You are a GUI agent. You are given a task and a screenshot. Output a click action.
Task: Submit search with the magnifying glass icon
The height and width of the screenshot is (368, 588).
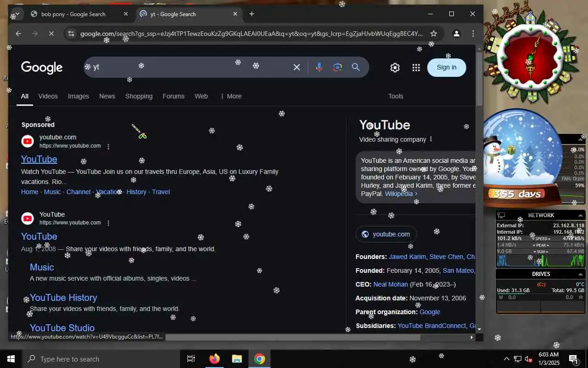tap(356, 67)
